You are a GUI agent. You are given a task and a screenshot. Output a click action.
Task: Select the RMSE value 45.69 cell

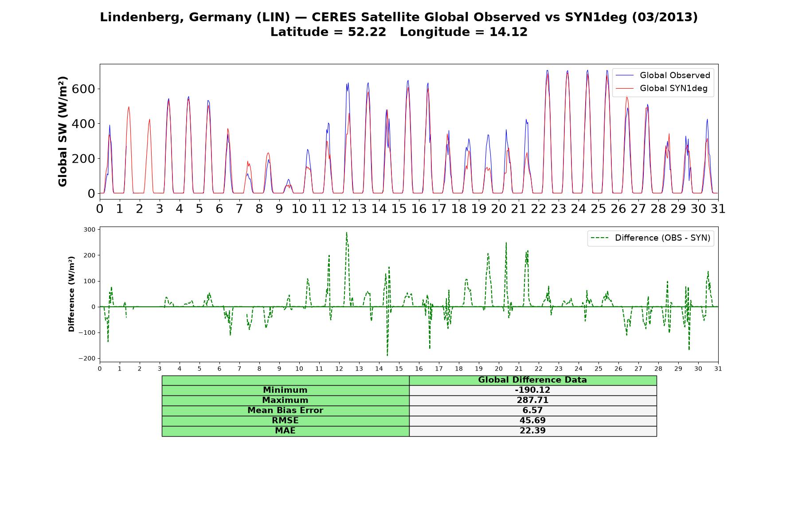coord(533,421)
